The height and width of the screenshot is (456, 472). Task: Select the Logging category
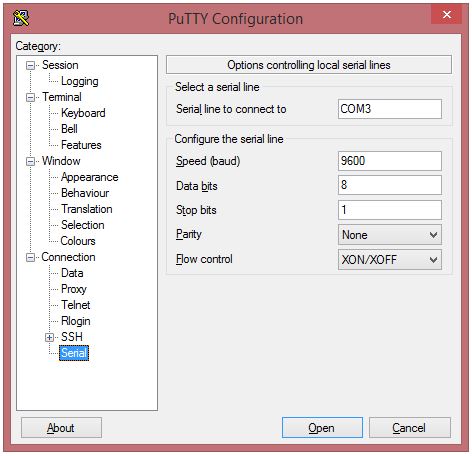click(x=80, y=81)
